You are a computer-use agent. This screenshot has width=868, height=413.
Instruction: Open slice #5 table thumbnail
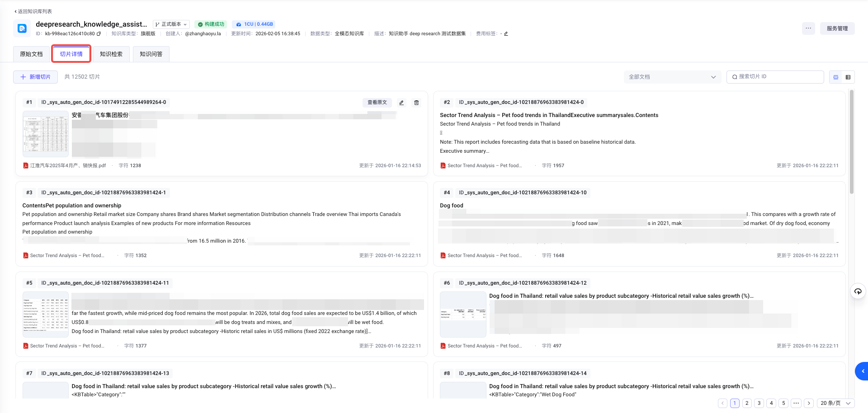click(46, 314)
